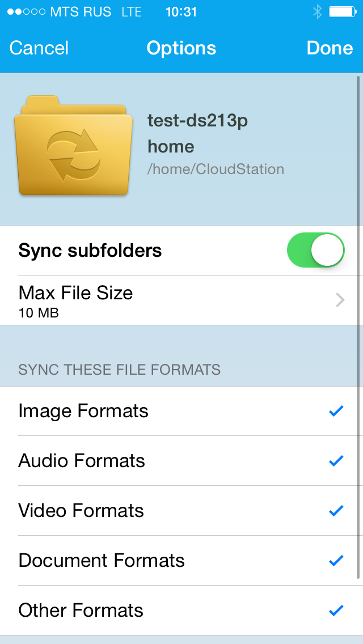Tap the /home/CloudStation path text
The height and width of the screenshot is (644, 363).
coord(216,169)
